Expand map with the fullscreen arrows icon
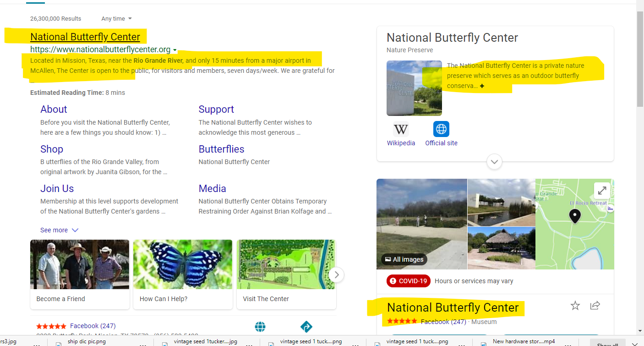The image size is (644, 346). (x=602, y=190)
